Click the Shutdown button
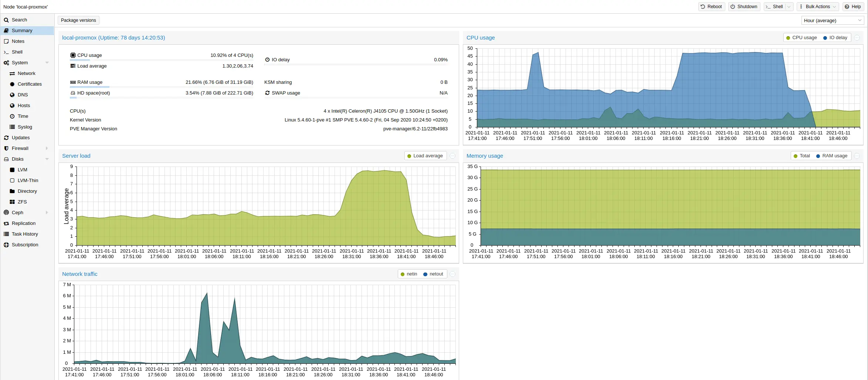The width and height of the screenshot is (868, 380). 744,7
